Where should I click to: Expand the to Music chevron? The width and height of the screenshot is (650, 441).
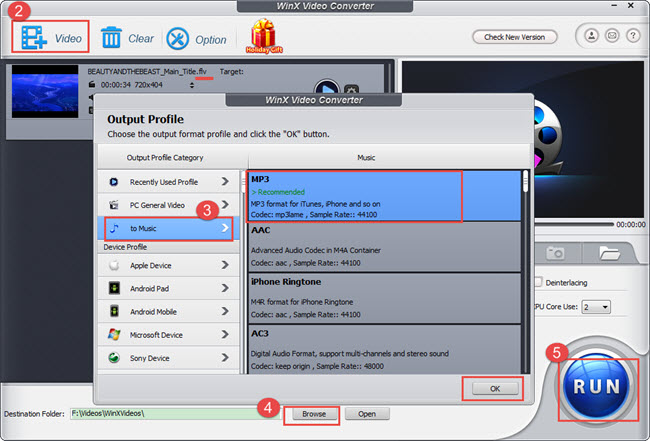click(225, 228)
